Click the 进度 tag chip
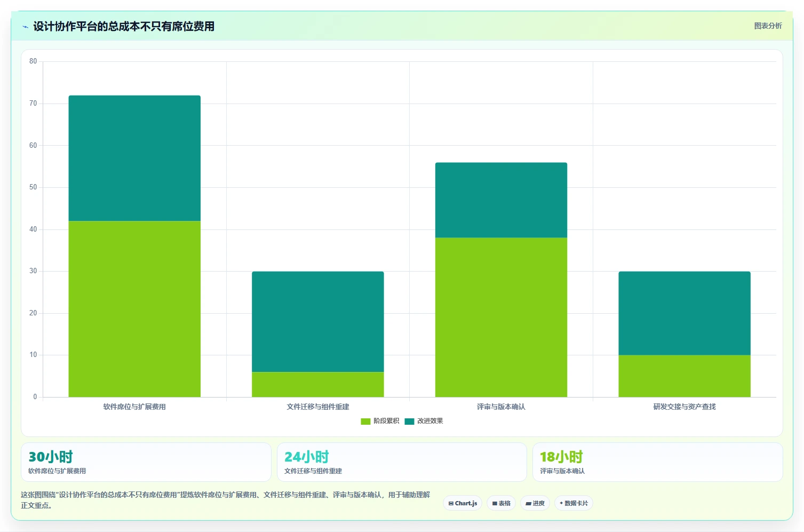This screenshot has height=532, width=804. pyautogui.click(x=535, y=503)
